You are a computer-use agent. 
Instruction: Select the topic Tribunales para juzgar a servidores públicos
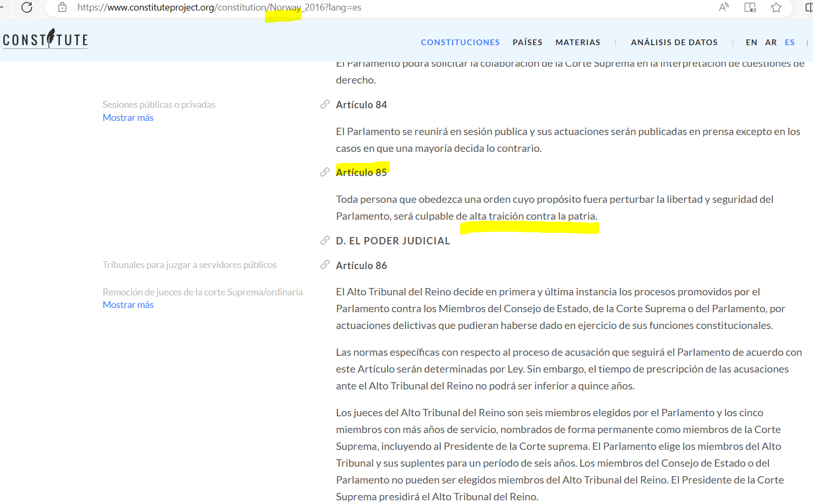189,265
